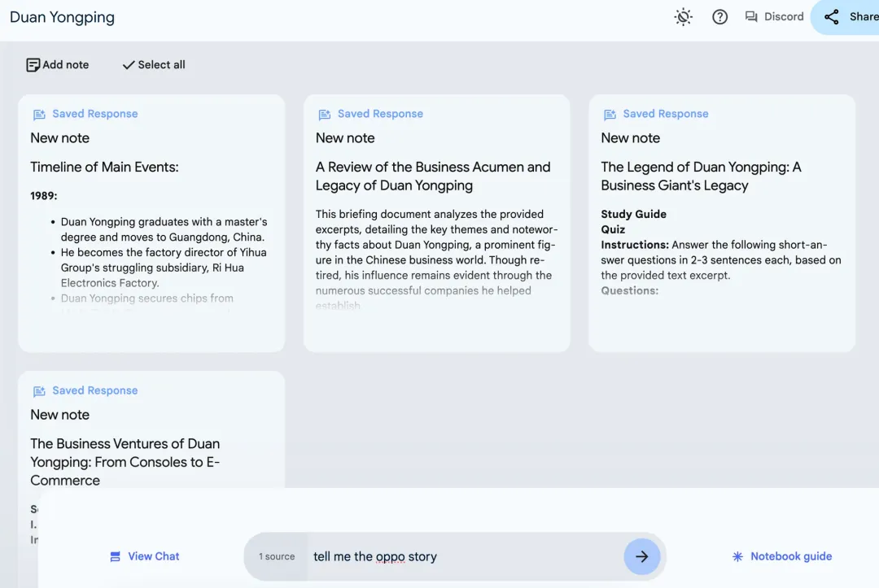
Task: Click Saved Response icon on Timeline note
Action: pos(39,114)
